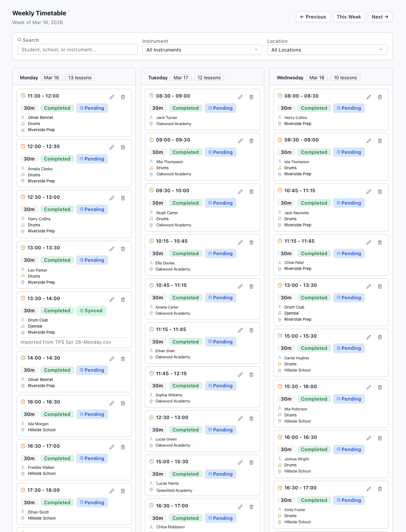Toggle Pending status on Monday 12:30 lesson
Viewport: 406px width, 532px height.
(x=92, y=209)
